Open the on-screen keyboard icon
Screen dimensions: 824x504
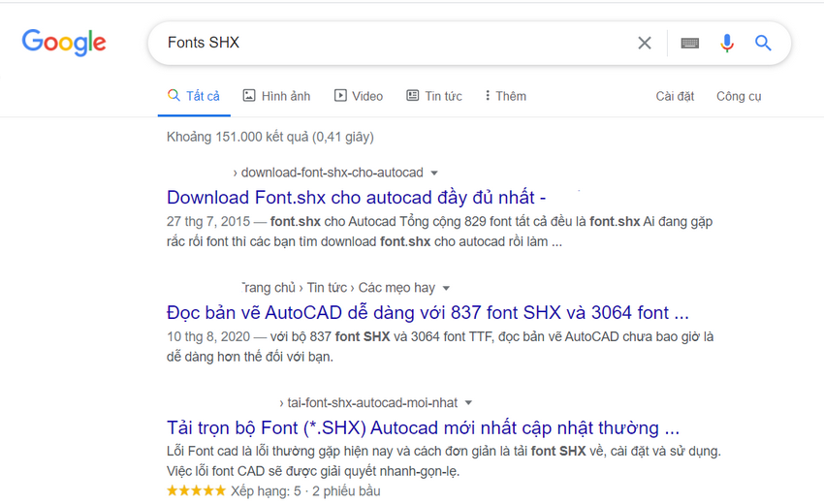point(689,43)
